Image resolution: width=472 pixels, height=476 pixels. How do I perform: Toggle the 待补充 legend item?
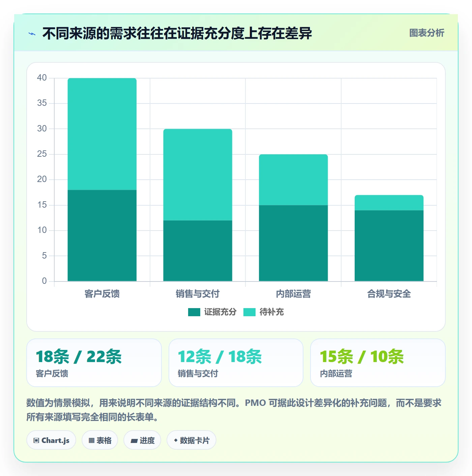pyautogui.click(x=264, y=312)
